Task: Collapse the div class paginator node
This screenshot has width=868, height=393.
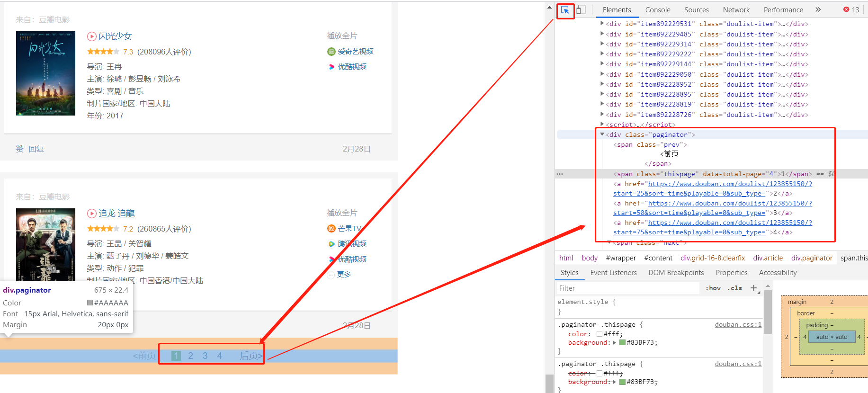Action: (602, 134)
